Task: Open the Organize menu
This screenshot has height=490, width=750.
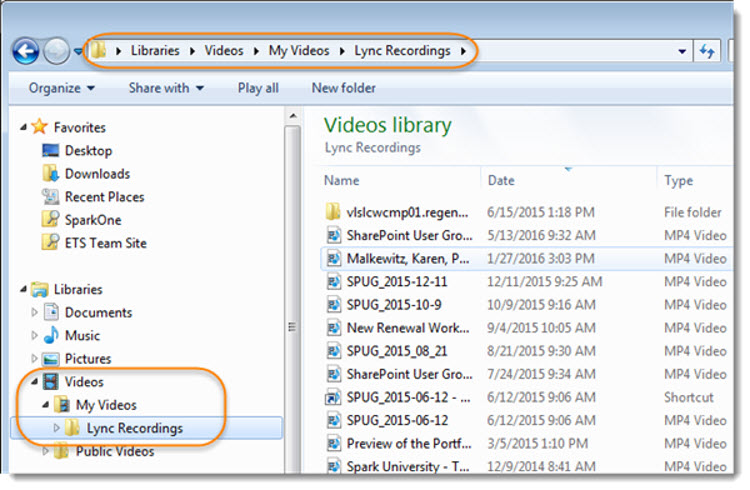Action: click(x=62, y=88)
